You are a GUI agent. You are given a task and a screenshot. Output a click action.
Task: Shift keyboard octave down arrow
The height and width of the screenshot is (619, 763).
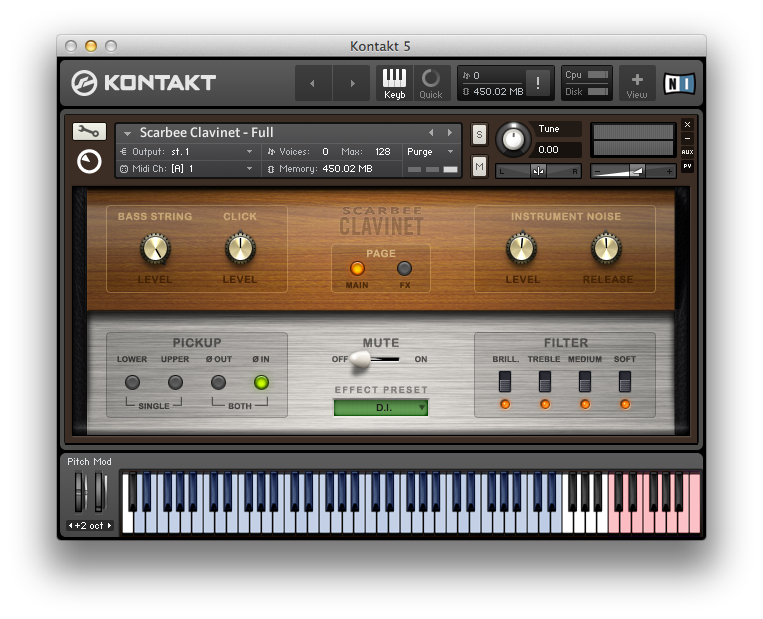click(x=71, y=526)
